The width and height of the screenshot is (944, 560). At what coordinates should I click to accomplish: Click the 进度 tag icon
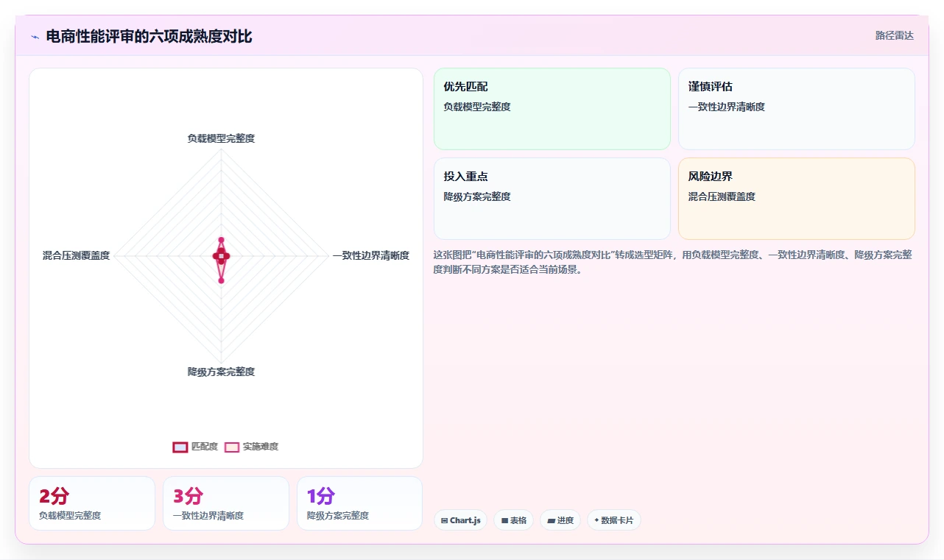552,521
